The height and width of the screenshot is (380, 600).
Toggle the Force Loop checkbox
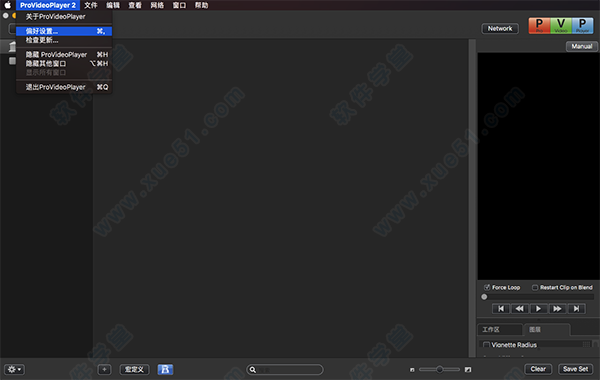coord(487,287)
